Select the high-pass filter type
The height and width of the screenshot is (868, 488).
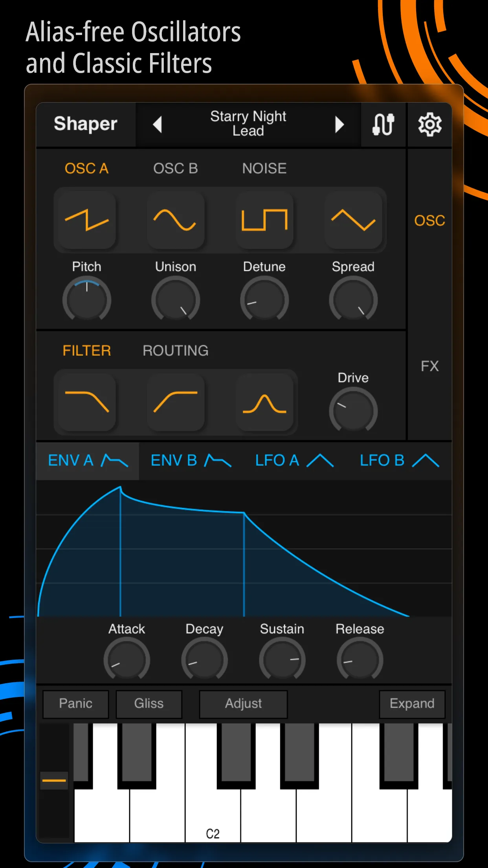point(175,402)
